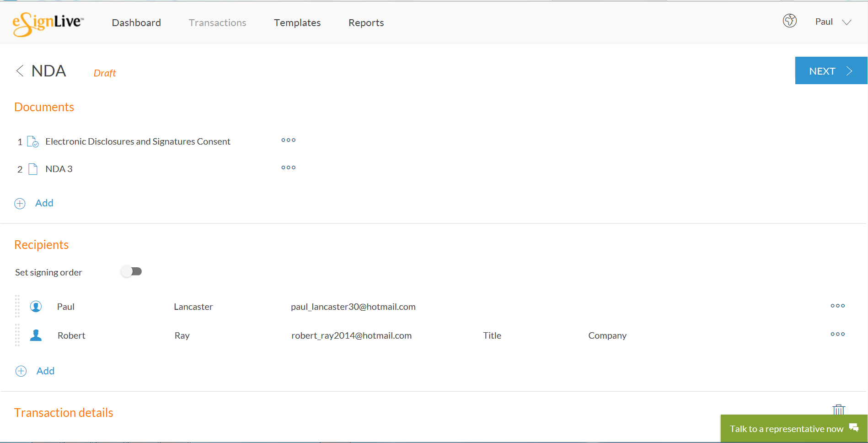This screenshot has height=443, width=868.
Task: Click the NDA 3 document file icon
Action: [33, 169]
